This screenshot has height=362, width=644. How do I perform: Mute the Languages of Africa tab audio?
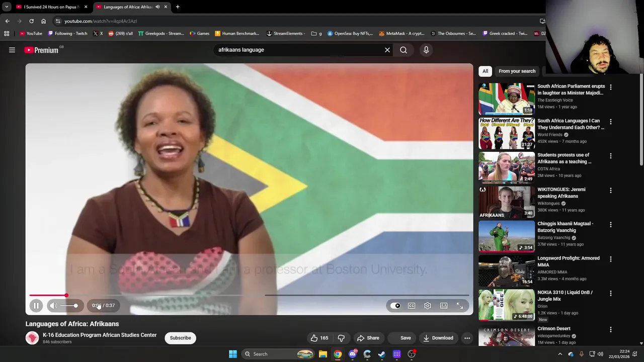point(157,7)
